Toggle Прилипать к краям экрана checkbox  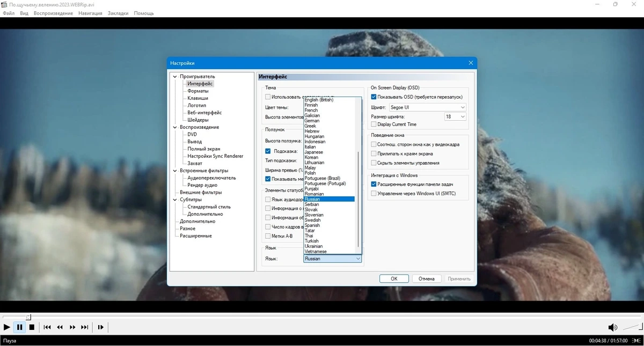[x=374, y=153]
